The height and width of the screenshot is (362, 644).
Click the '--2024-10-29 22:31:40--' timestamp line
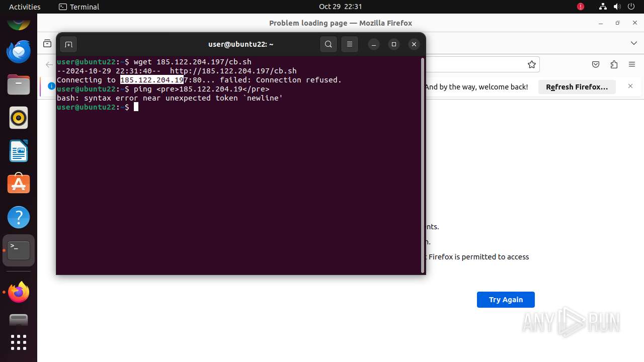tap(177, 71)
